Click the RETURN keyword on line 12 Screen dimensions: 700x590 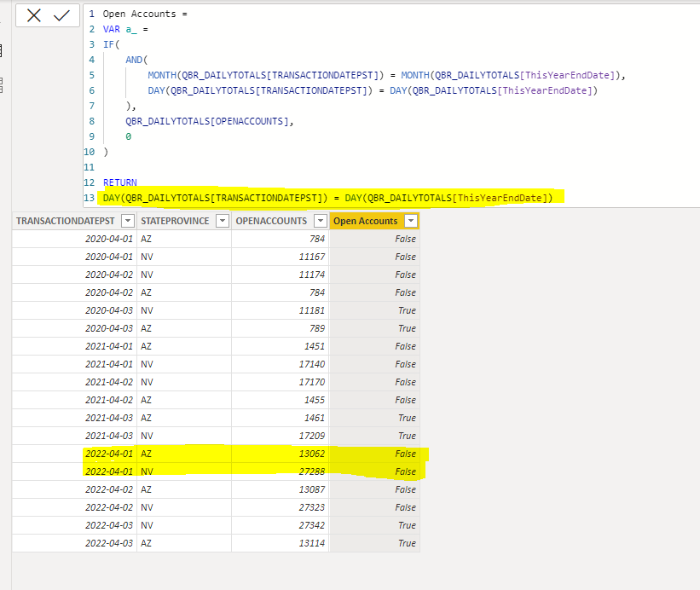pos(120,182)
